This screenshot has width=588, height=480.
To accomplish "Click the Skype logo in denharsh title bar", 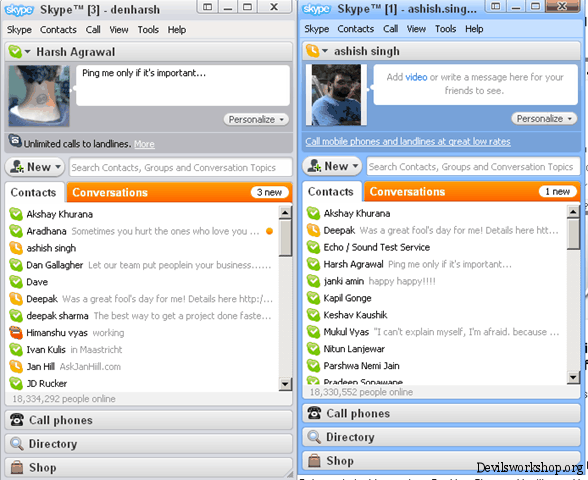I will coord(19,10).
